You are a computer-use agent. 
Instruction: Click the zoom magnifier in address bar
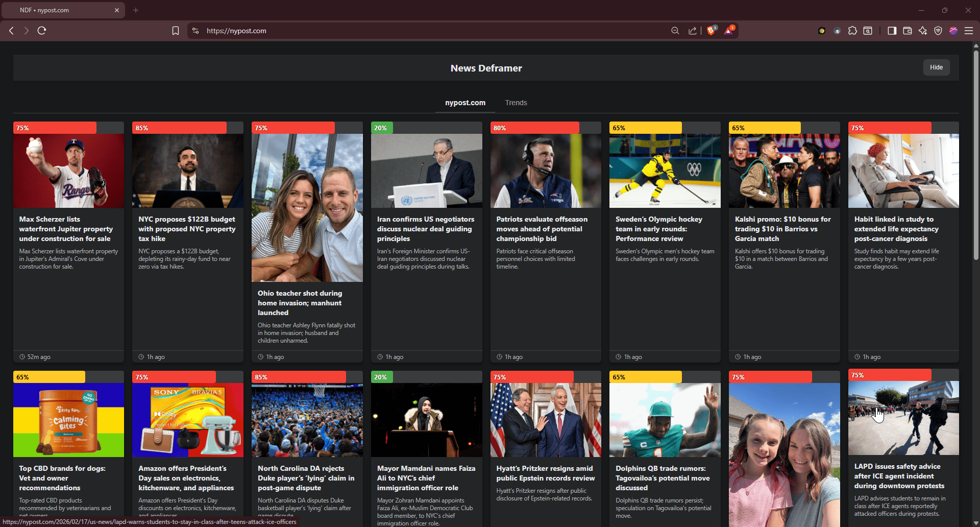[x=675, y=31]
